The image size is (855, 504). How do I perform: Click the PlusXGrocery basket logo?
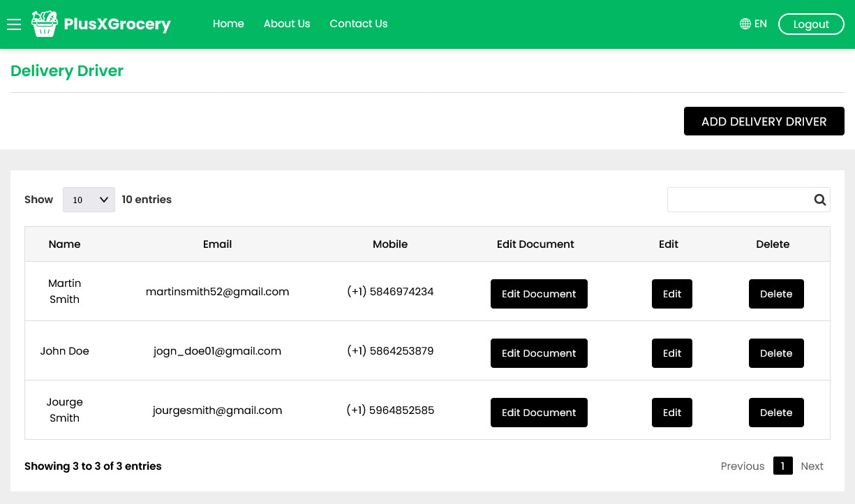coord(44,24)
